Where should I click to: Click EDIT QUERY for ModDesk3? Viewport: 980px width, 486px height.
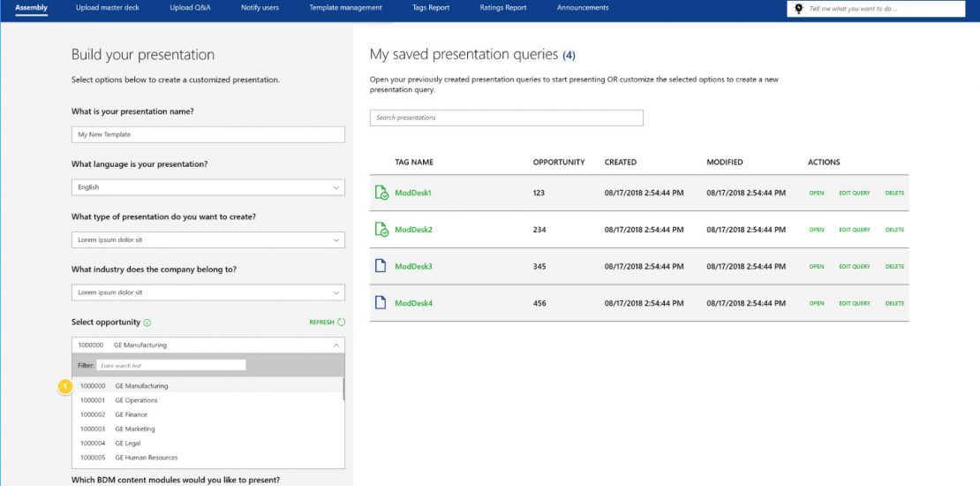[x=854, y=266]
